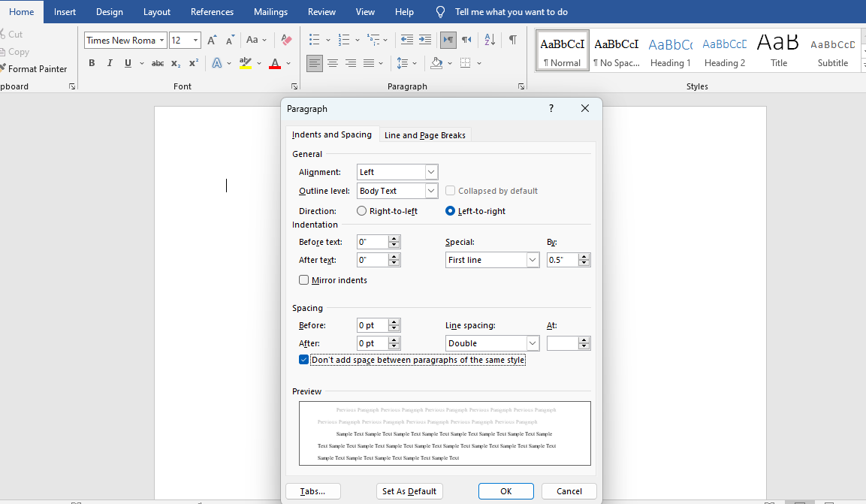This screenshot has height=504, width=866.
Task: Click the Center alignment icon
Action: [333, 63]
